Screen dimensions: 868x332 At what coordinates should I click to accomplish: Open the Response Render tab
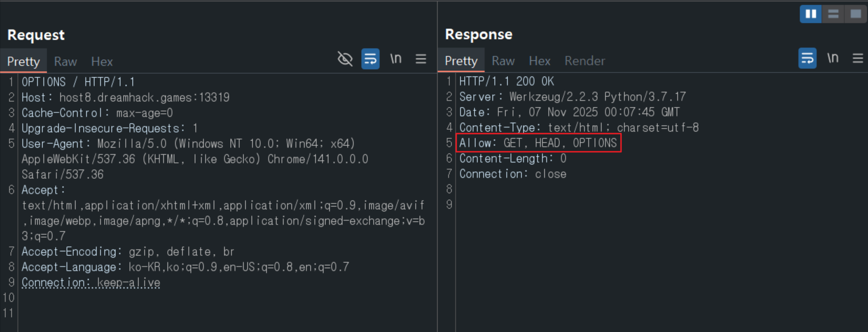pos(585,61)
